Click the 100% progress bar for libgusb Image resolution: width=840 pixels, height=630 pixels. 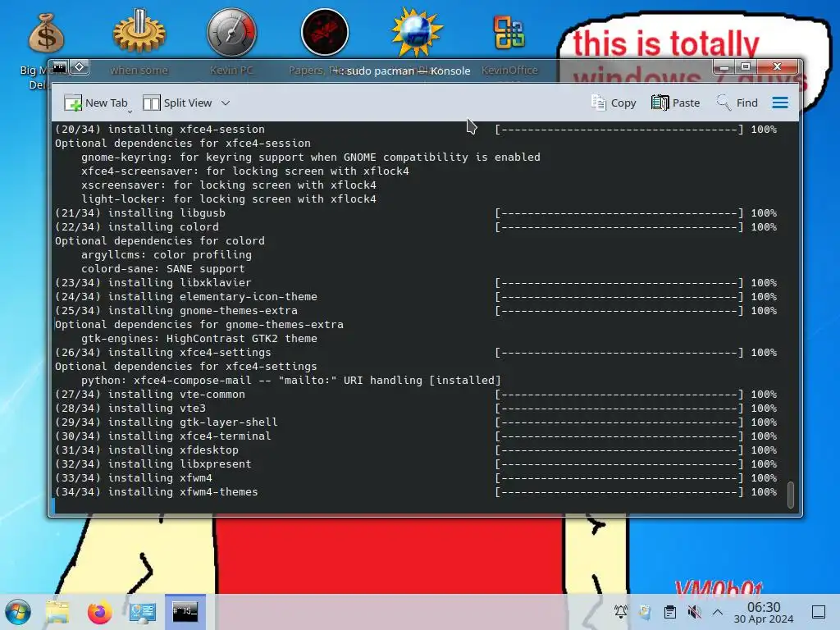point(636,212)
